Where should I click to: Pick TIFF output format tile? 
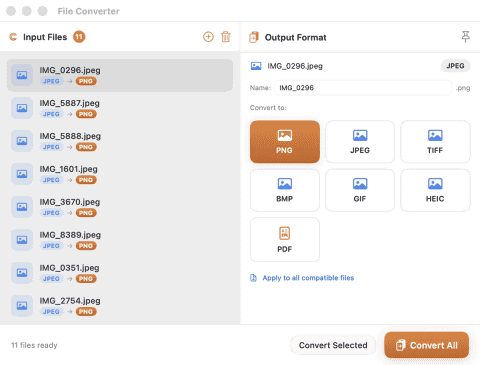click(435, 142)
